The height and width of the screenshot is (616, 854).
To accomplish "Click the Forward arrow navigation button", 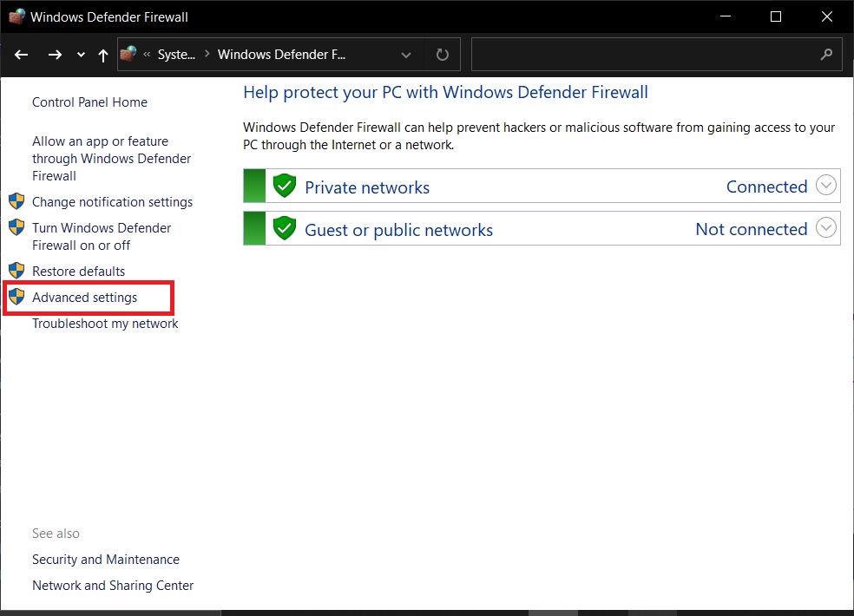I will pos(55,55).
